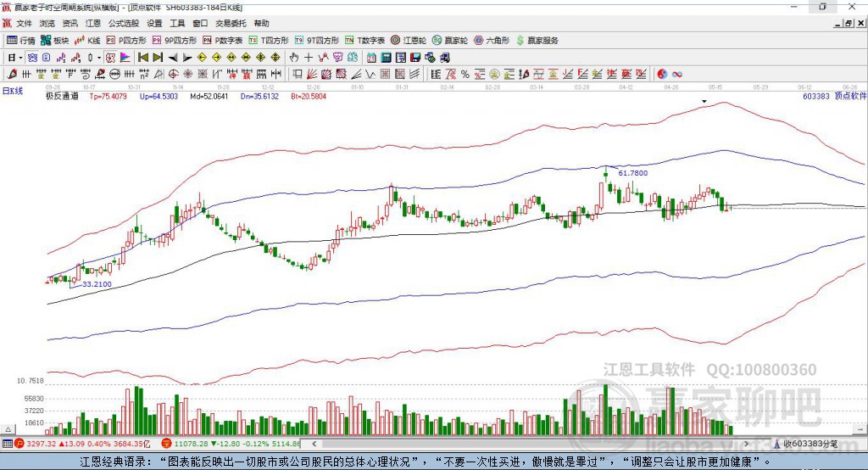Open the 设置 menu
The width and height of the screenshot is (868, 470).
[154, 23]
